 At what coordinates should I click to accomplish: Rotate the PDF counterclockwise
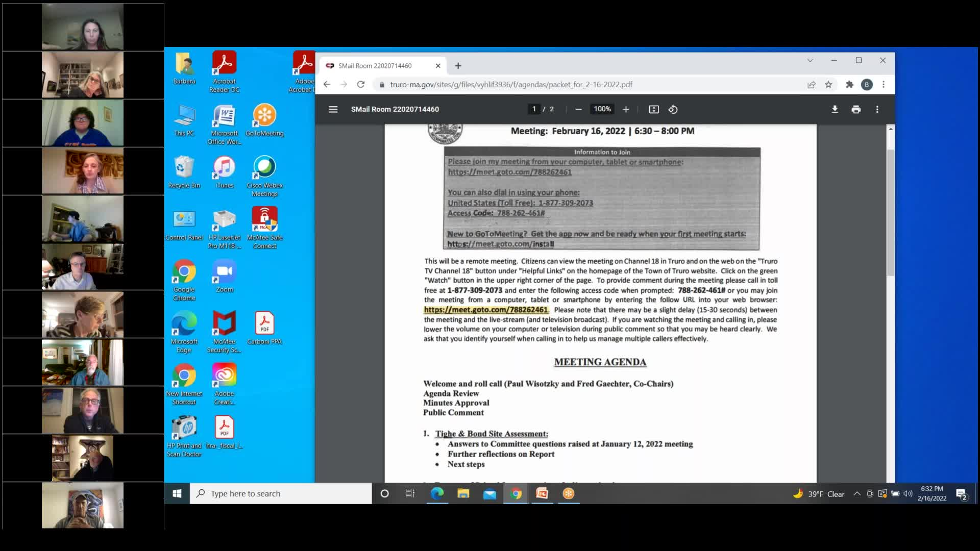tap(673, 109)
